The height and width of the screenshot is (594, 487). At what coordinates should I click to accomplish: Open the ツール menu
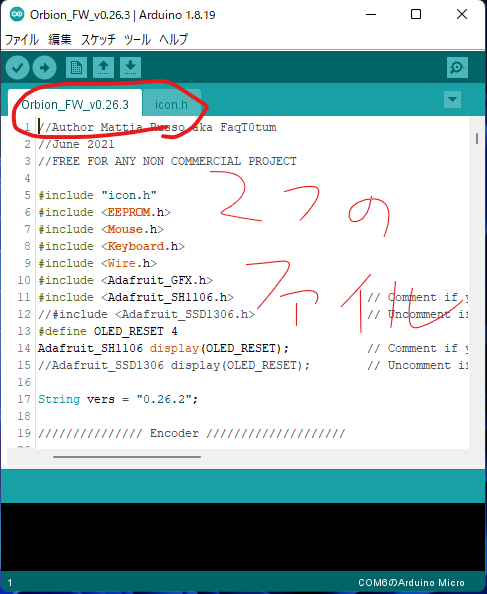[137, 39]
